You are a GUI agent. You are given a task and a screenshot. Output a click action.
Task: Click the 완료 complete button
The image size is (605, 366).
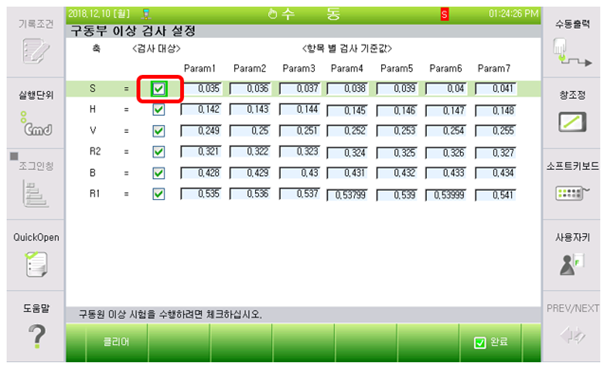coord(490,342)
